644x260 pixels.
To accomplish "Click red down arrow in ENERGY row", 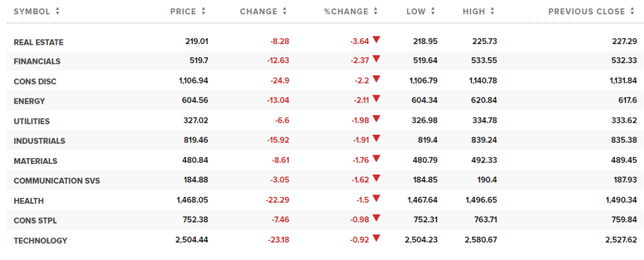I will [376, 100].
